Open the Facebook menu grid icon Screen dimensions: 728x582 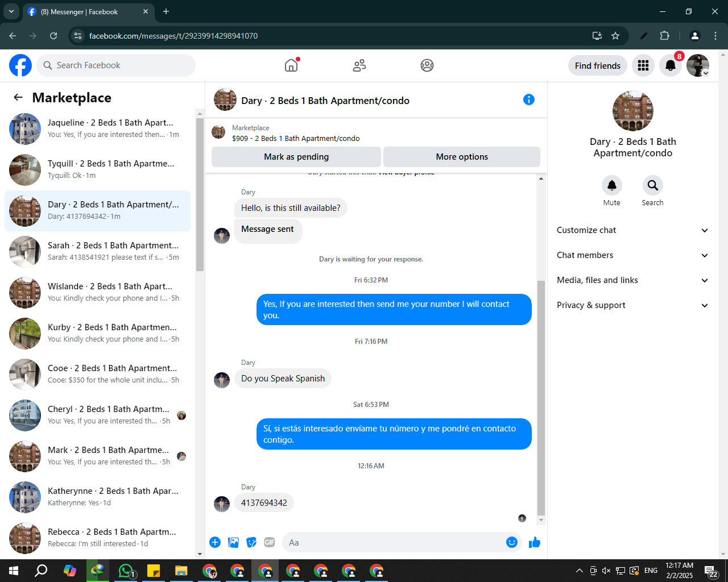tap(643, 65)
